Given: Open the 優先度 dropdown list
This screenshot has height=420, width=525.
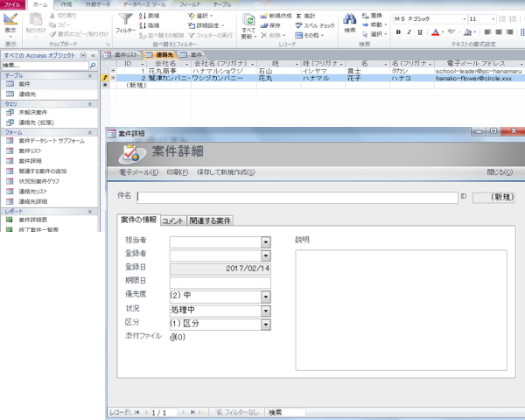Looking at the screenshot, I should [264, 297].
